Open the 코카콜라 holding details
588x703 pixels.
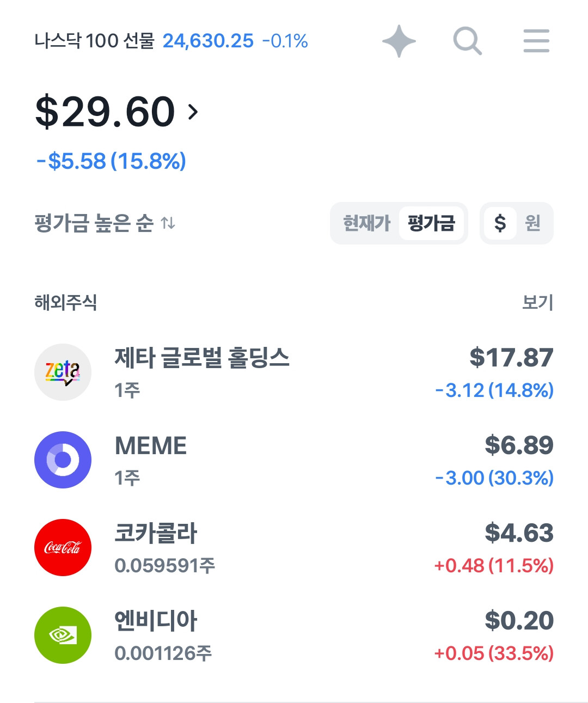pos(294,547)
